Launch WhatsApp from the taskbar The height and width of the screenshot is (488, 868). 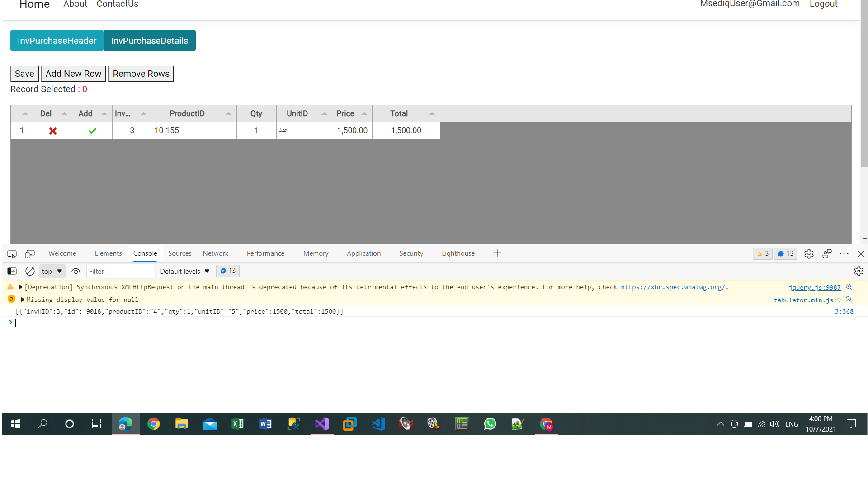[490, 424]
